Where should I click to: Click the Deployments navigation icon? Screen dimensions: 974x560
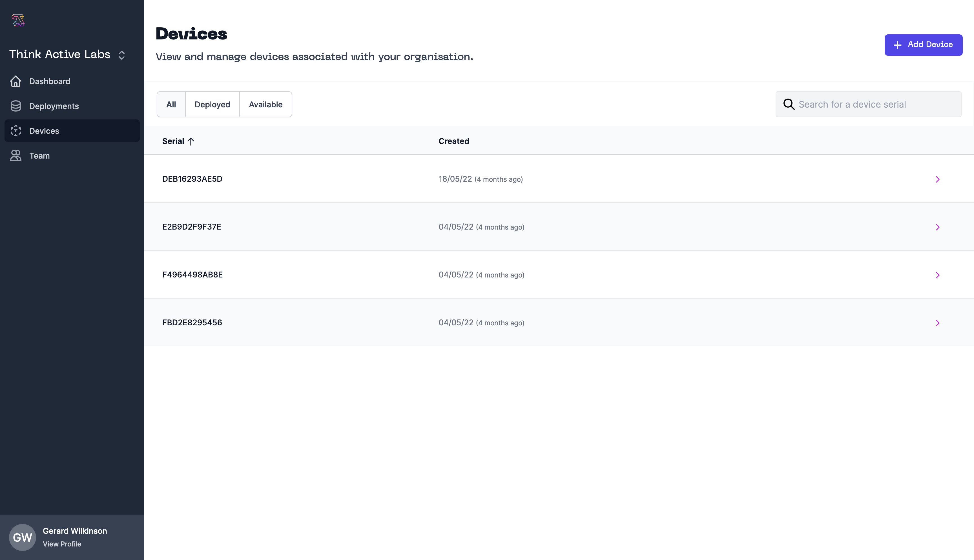click(x=16, y=106)
